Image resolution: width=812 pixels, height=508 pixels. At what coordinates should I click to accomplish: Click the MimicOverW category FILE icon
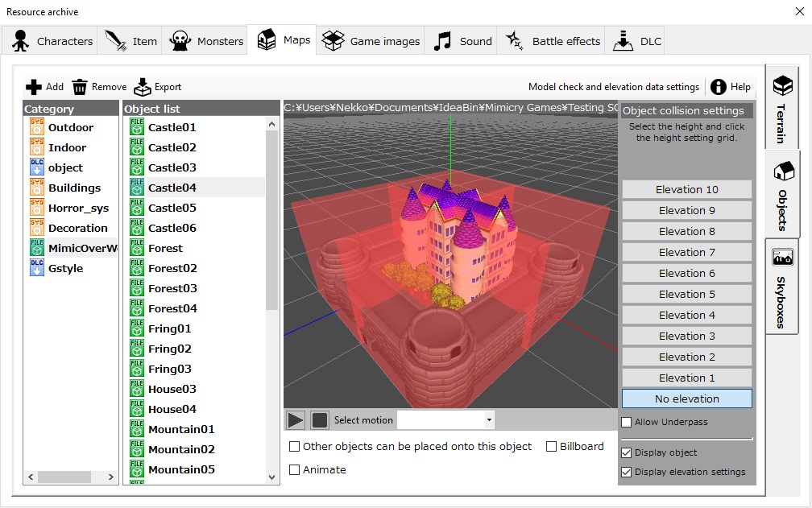coord(37,248)
